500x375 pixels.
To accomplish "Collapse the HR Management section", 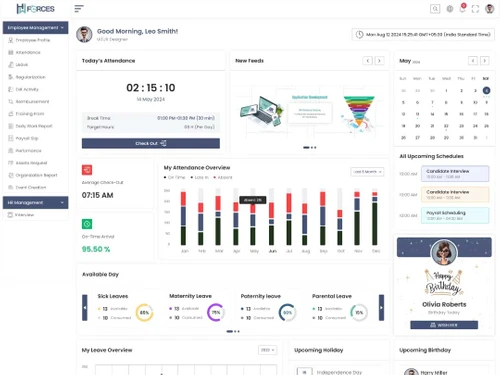I will coord(35,203).
